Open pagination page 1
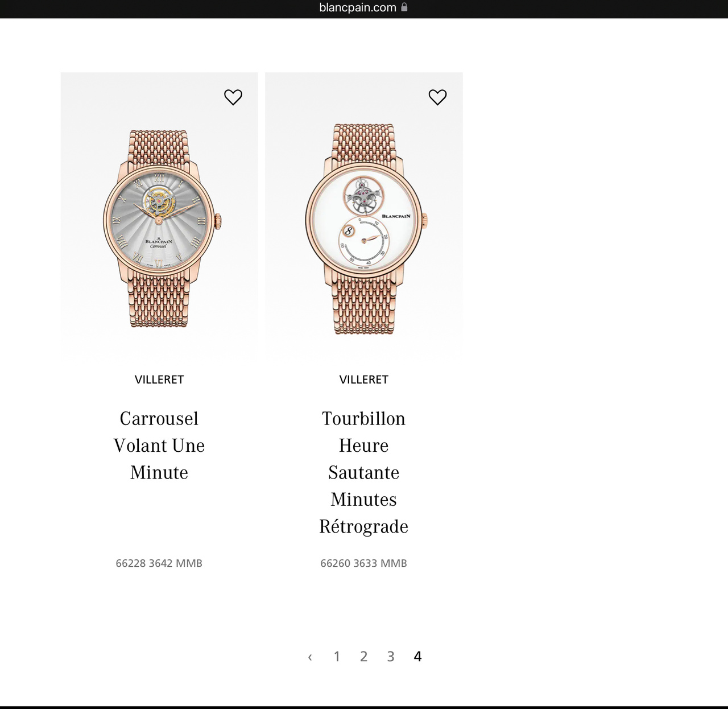728x709 pixels. pyautogui.click(x=337, y=657)
